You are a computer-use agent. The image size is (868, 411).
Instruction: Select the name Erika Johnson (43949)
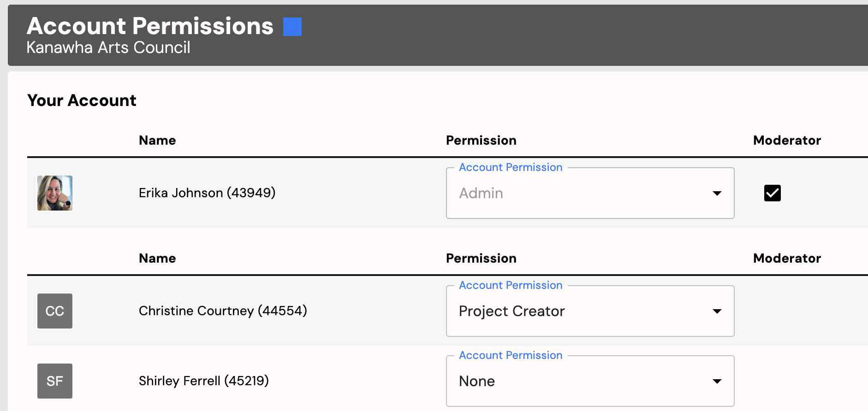[207, 193]
